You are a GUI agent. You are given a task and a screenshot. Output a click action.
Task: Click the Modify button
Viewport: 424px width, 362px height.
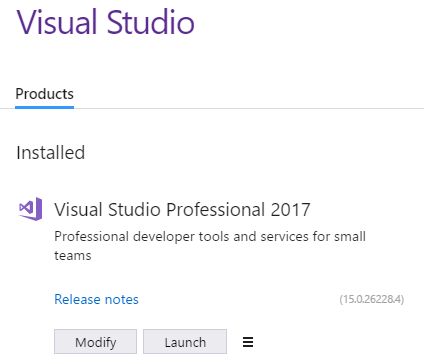tap(95, 342)
